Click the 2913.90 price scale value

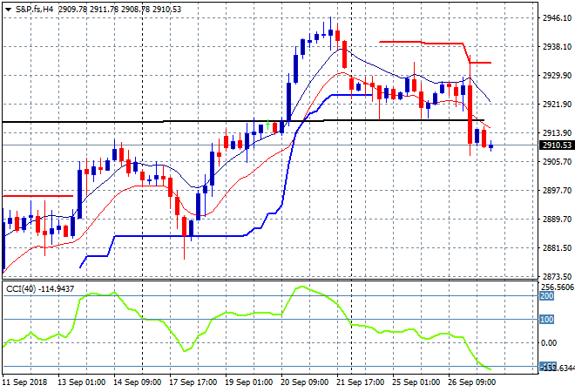click(557, 132)
